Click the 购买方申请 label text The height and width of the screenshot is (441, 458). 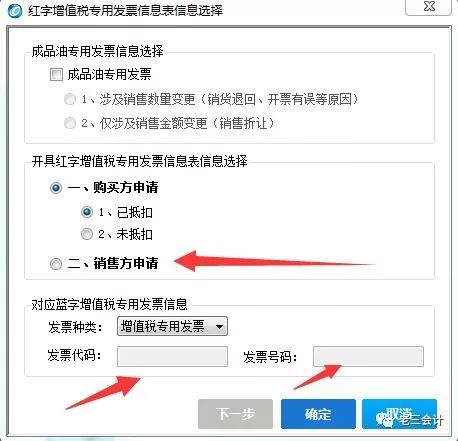coord(113,187)
